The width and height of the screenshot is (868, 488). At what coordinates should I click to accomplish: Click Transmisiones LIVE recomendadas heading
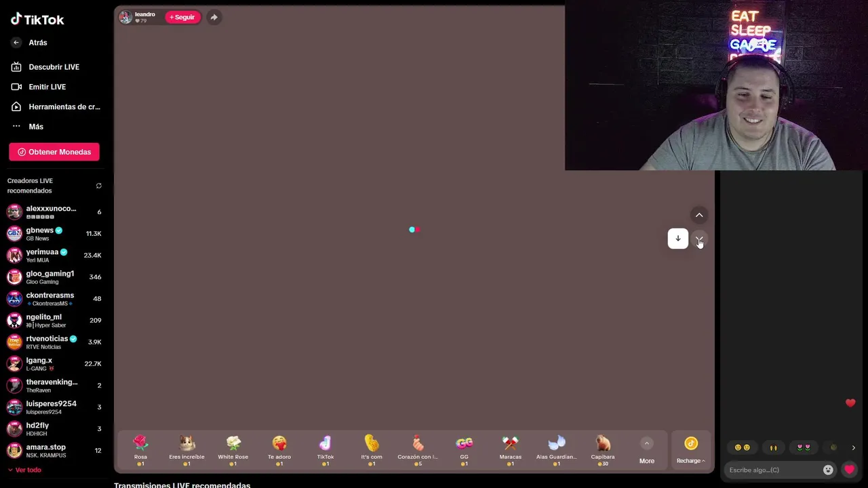182,485
